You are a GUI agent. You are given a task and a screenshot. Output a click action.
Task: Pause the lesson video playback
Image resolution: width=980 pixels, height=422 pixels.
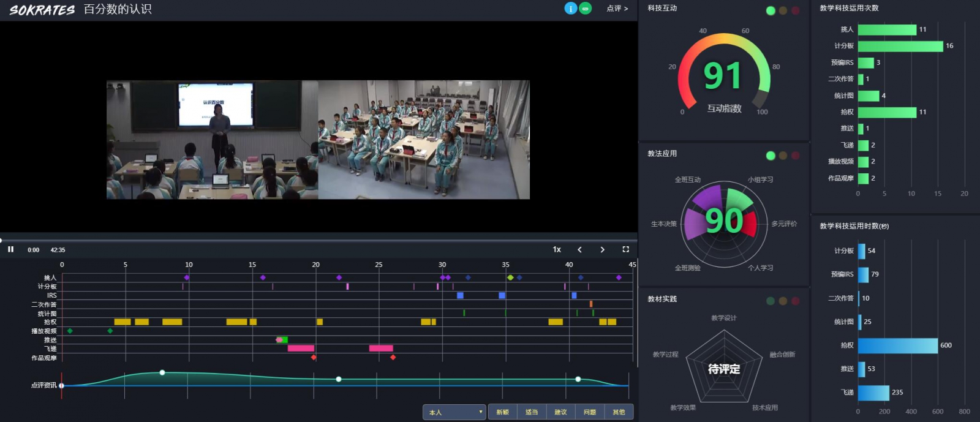click(x=10, y=249)
